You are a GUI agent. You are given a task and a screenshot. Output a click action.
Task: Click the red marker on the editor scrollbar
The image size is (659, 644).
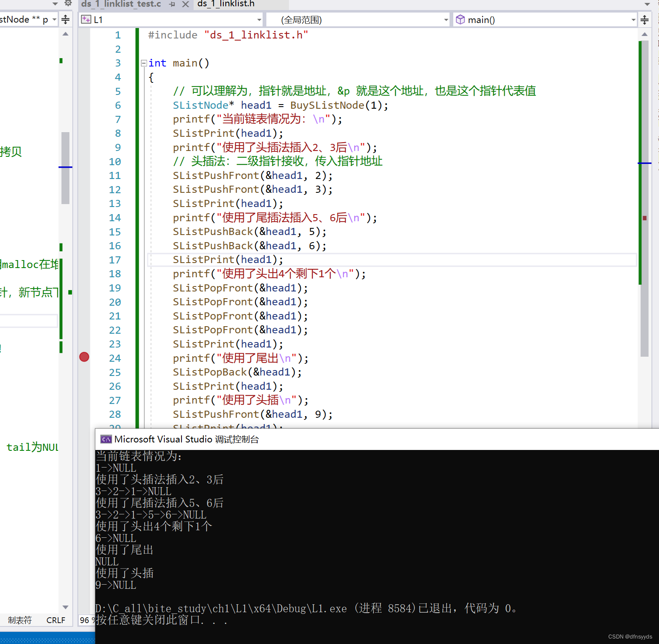[x=645, y=218]
